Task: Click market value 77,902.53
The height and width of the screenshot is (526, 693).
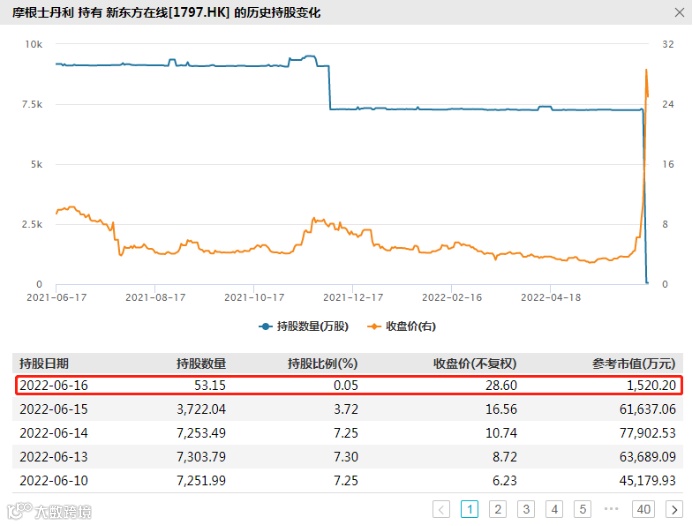Action: pyautogui.click(x=647, y=433)
